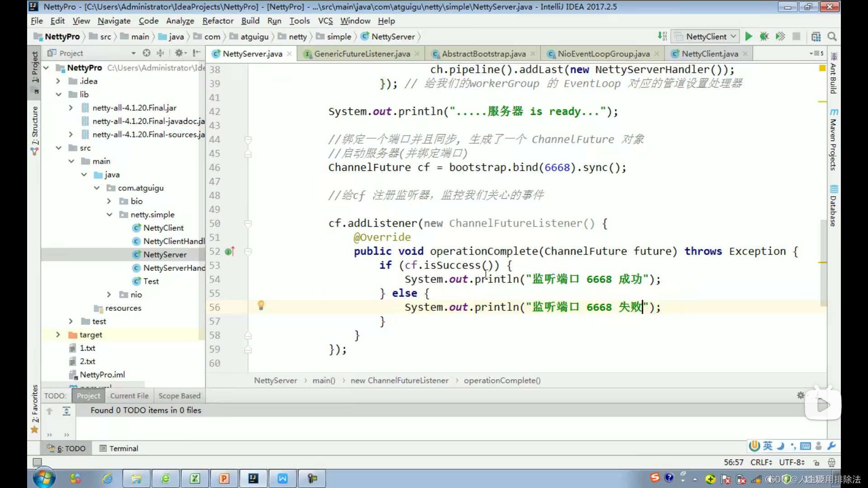The height and width of the screenshot is (488, 868).
Task: Click CRLF line separator in status bar
Action: click(x=761, y=462)
